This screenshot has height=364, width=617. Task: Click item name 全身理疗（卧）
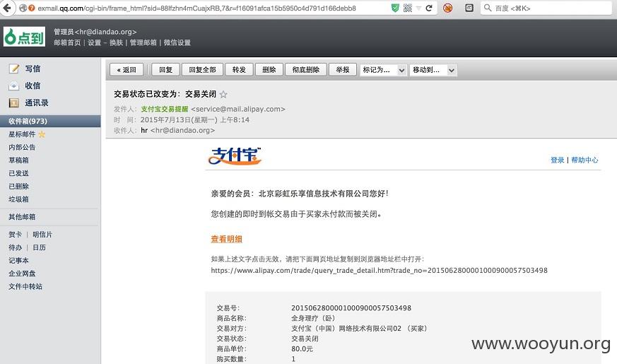click(313, 318)
